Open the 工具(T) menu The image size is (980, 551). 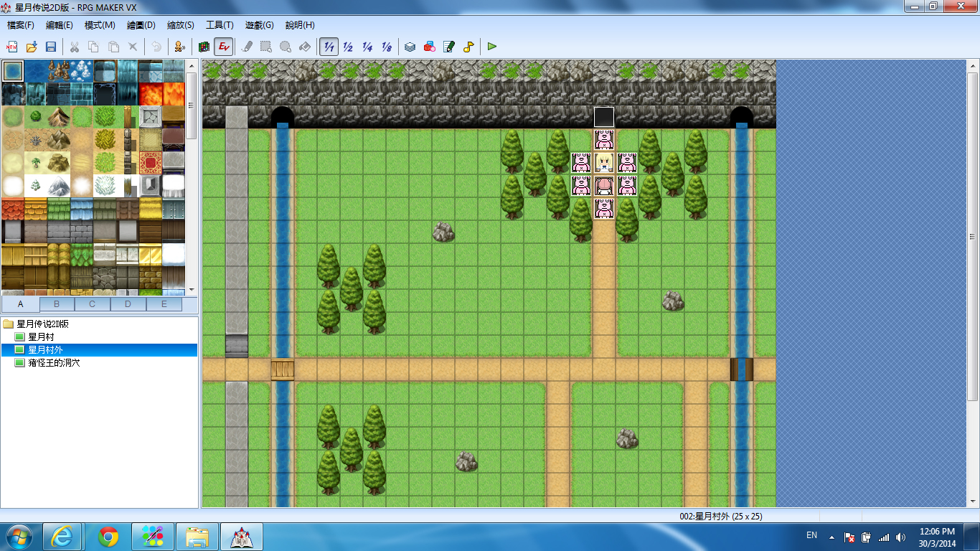pos(220,25)
